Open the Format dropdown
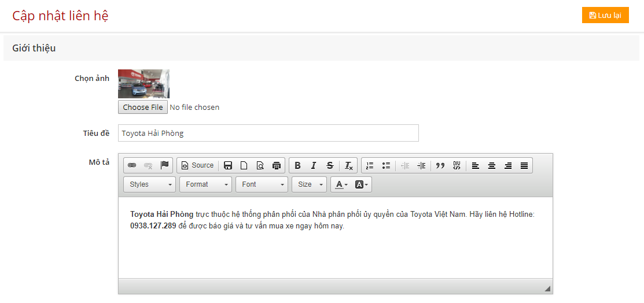 (205, 184)
